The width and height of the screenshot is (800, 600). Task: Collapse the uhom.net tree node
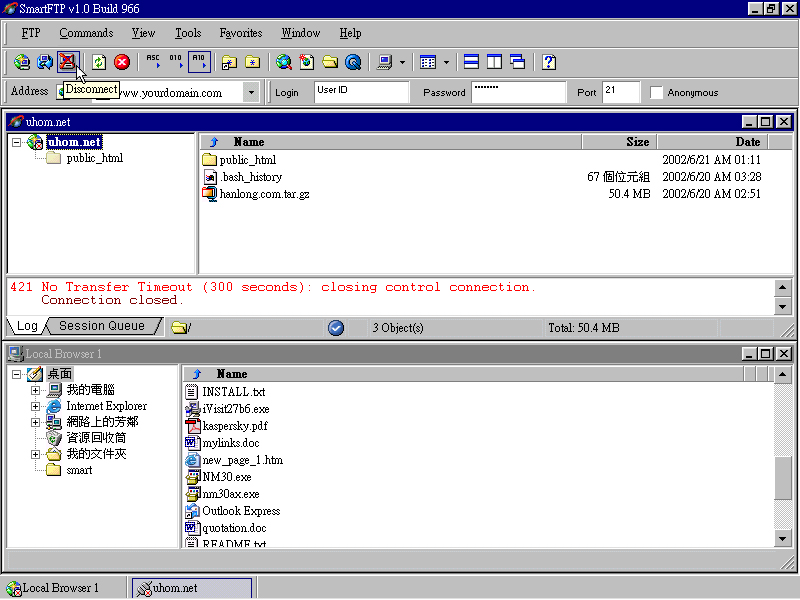click(17, 142)
